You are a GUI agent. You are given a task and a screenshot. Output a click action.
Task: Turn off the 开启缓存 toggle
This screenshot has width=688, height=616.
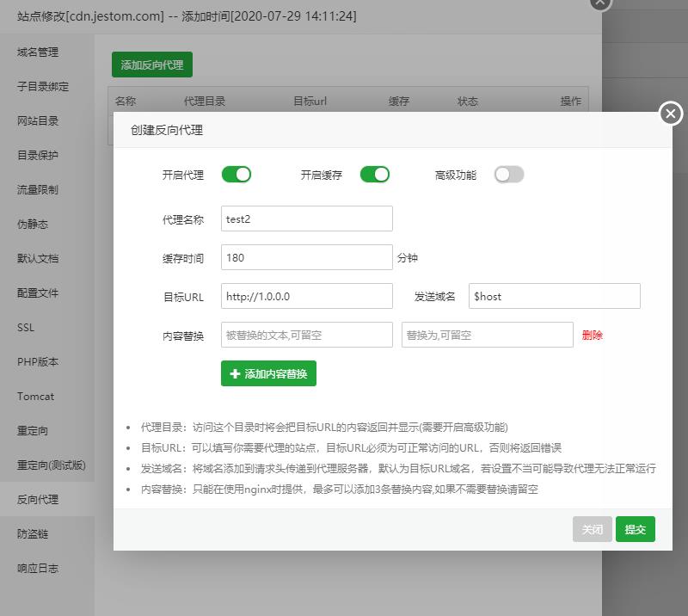[x=374, y=174]
